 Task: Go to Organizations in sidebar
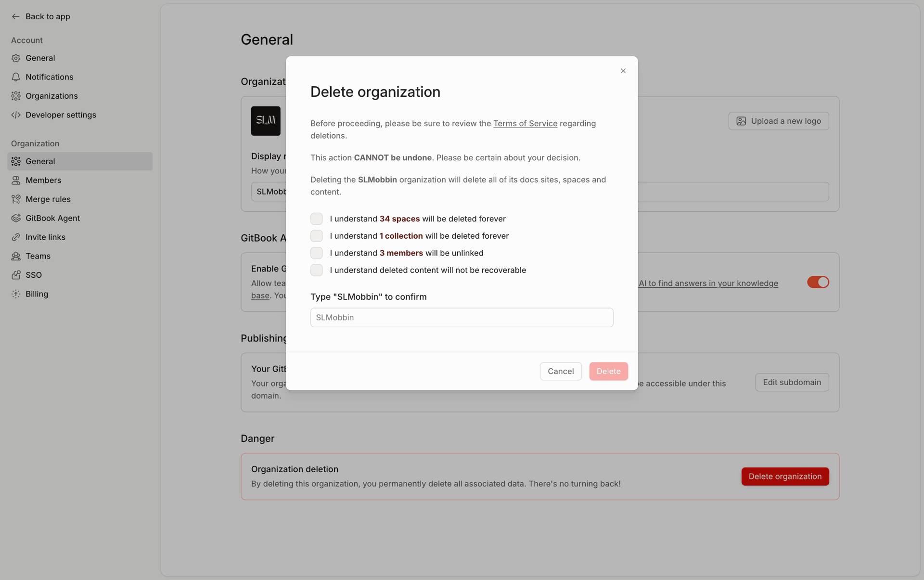pyautogui.click(x=80, y=96)
